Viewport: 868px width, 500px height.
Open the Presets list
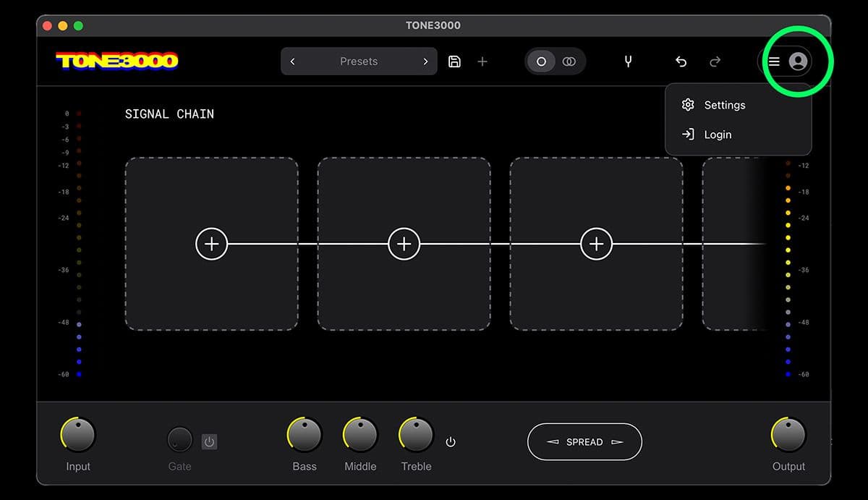(x=359, y=62)
